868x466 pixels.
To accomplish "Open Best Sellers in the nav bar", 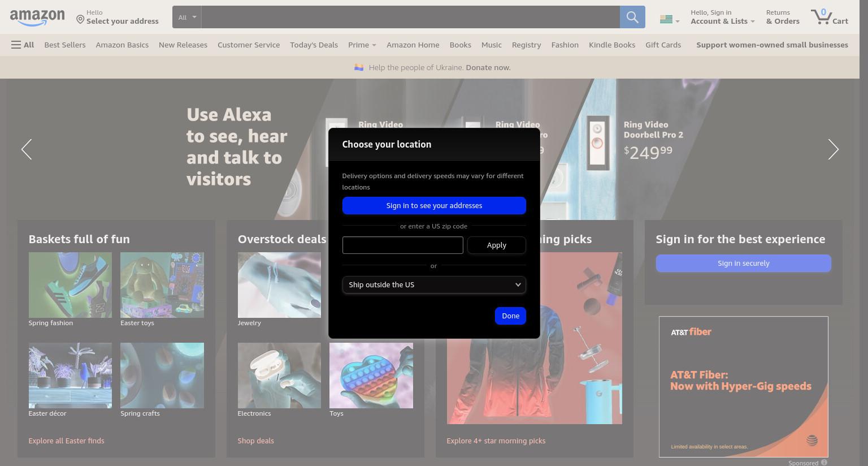I will click(x=65, y=45).
